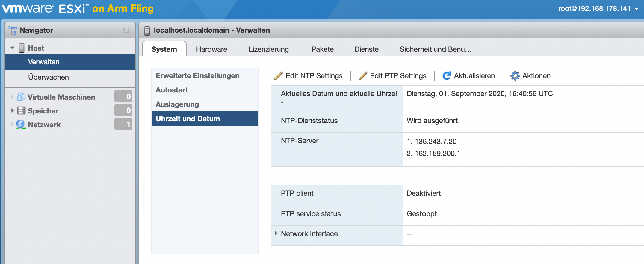644x264 pixels.
Task: Expand the Network interface row
Action: click(x=276, y=233)
